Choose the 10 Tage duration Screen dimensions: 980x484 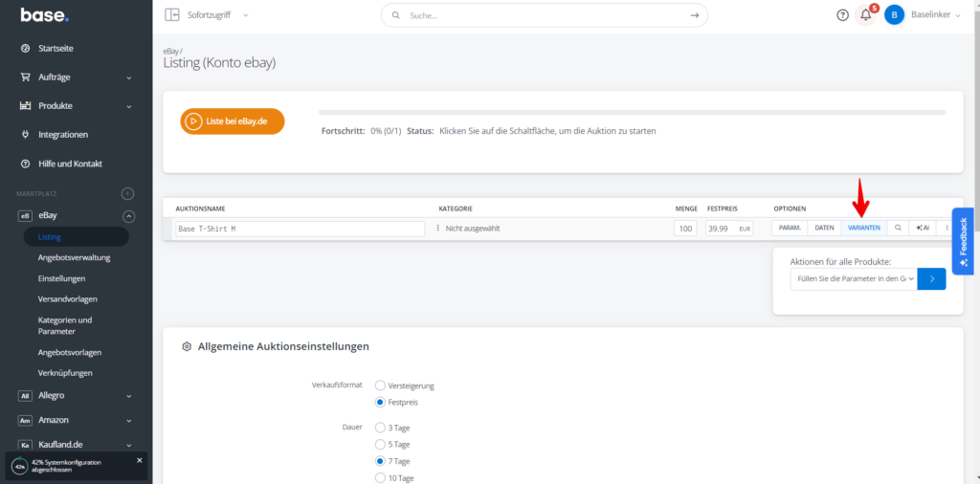tap(380, 477)
